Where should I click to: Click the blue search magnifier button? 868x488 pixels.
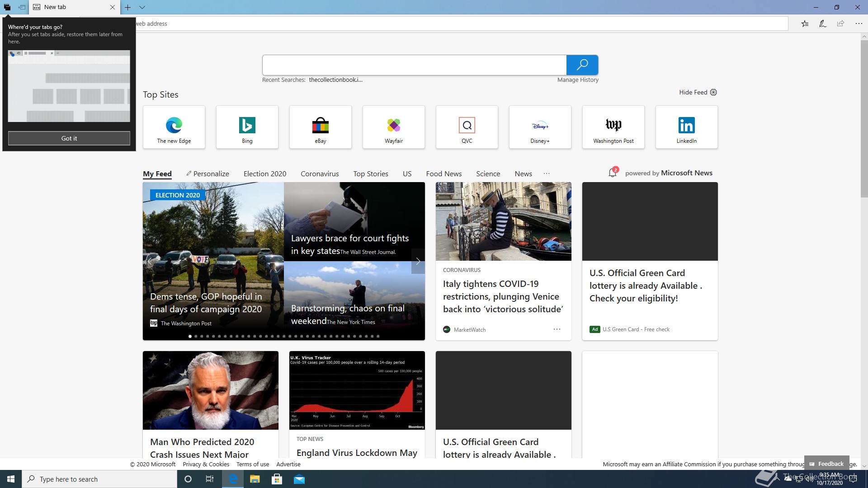coord(582,65)
